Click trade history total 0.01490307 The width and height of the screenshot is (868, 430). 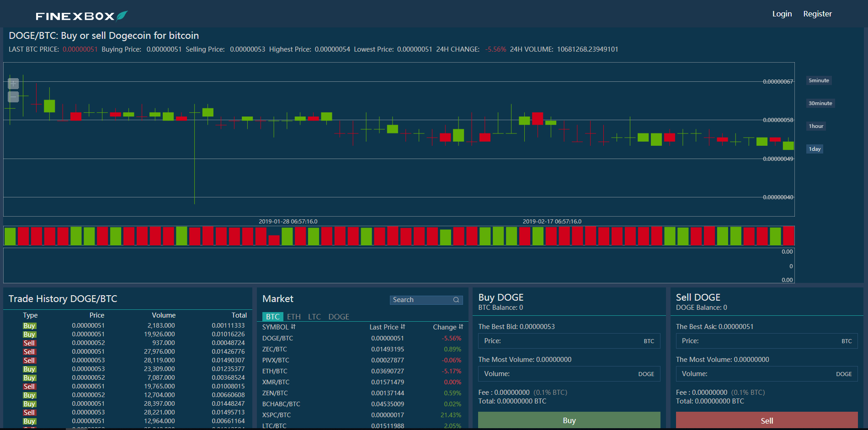[228, 360]
